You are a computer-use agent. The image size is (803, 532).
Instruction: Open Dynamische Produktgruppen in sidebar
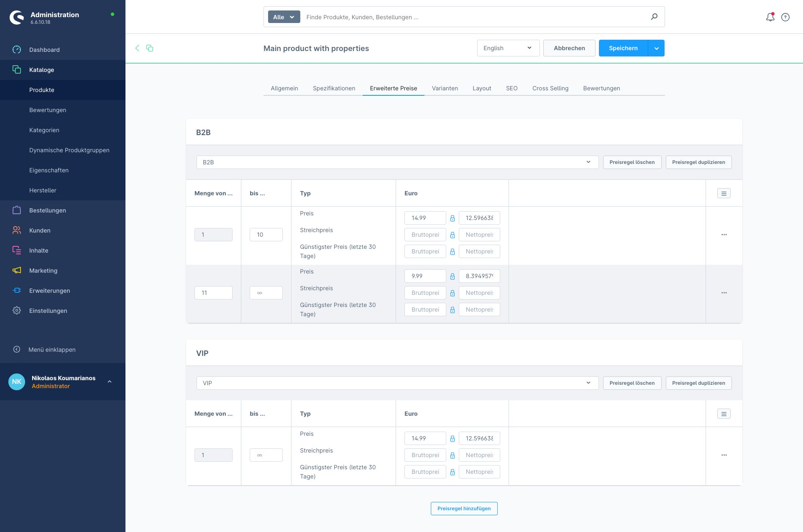(63, 150)
